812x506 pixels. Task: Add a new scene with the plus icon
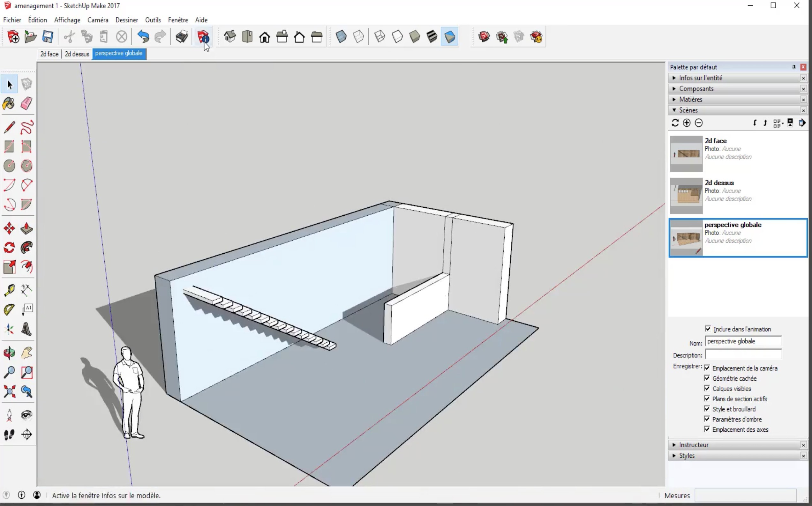(x=687, y=123)
